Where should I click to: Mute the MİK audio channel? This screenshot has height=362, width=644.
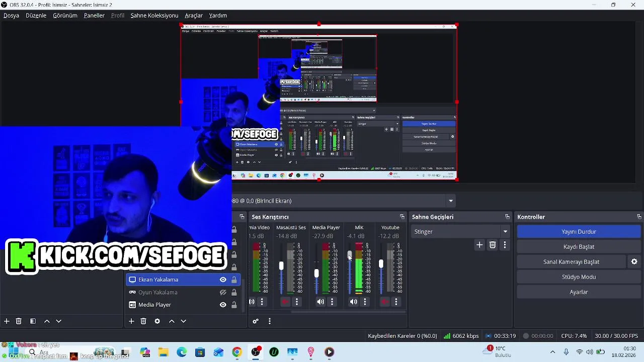click(x=354, y=302)
